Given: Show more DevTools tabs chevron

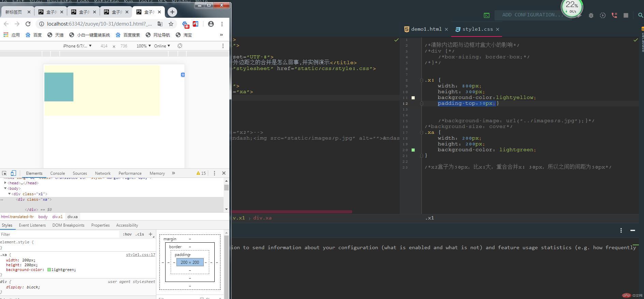Looking at the screenshot, I should (173, 173).
